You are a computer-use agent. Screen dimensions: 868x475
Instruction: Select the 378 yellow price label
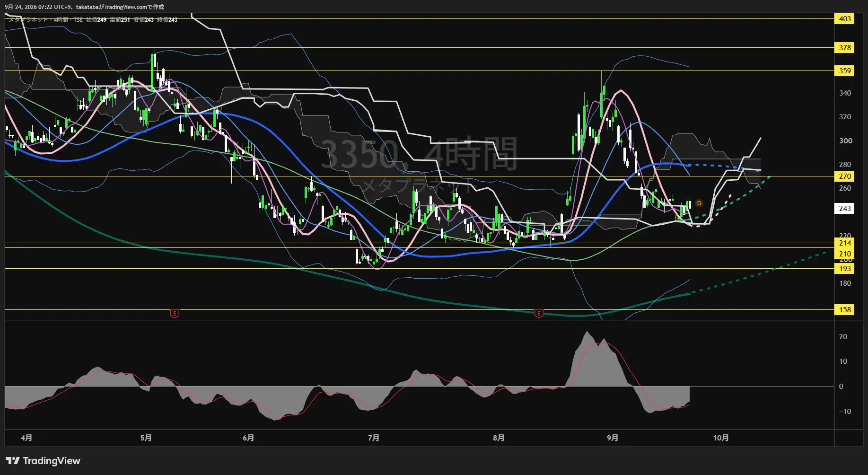pyautogui.click(x=845, y=48)
